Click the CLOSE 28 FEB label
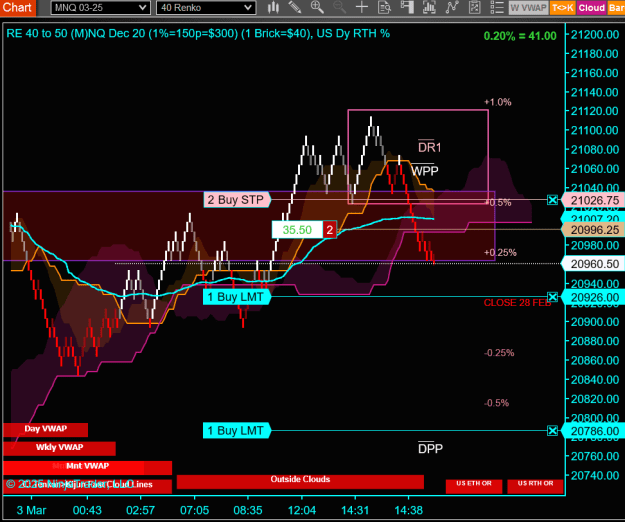Image resolution: width=625 pixels, height=522 pixels. pos(517,303)
